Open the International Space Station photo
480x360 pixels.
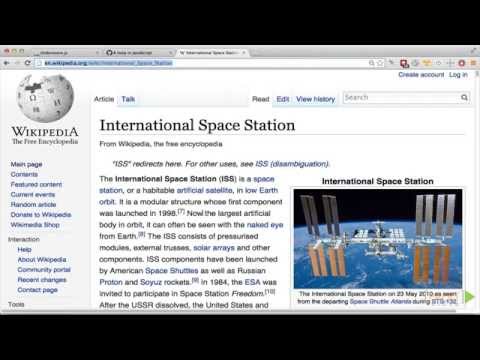tap(378, 239)
